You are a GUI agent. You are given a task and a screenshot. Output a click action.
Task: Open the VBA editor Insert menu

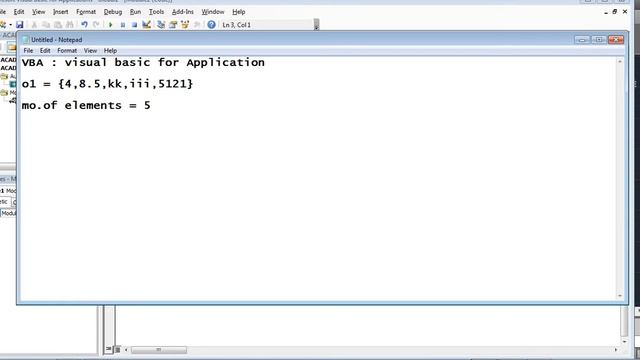[x=60, y=12]
